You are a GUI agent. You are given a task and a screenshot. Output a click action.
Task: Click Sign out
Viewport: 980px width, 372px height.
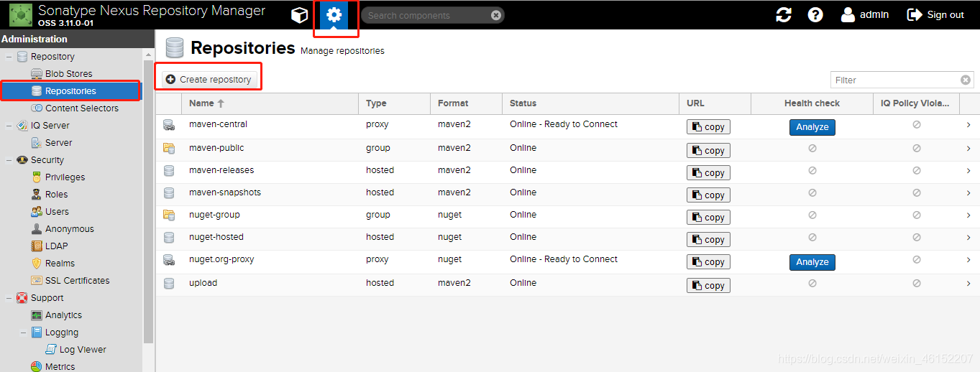pos(935,14)
